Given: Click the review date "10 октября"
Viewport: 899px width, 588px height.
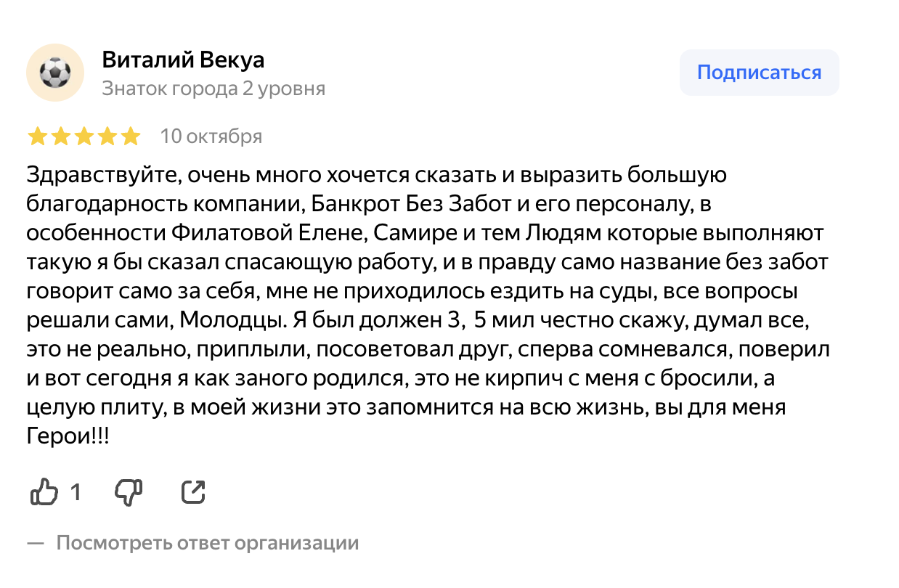Looking at the screenshot, I should (x=211, y=136).
